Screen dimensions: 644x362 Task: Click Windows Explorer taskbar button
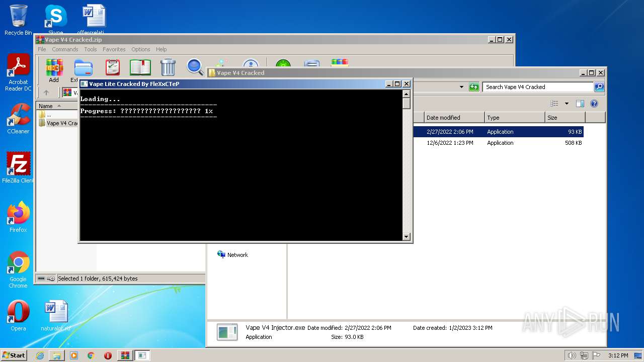click(57, 355)
